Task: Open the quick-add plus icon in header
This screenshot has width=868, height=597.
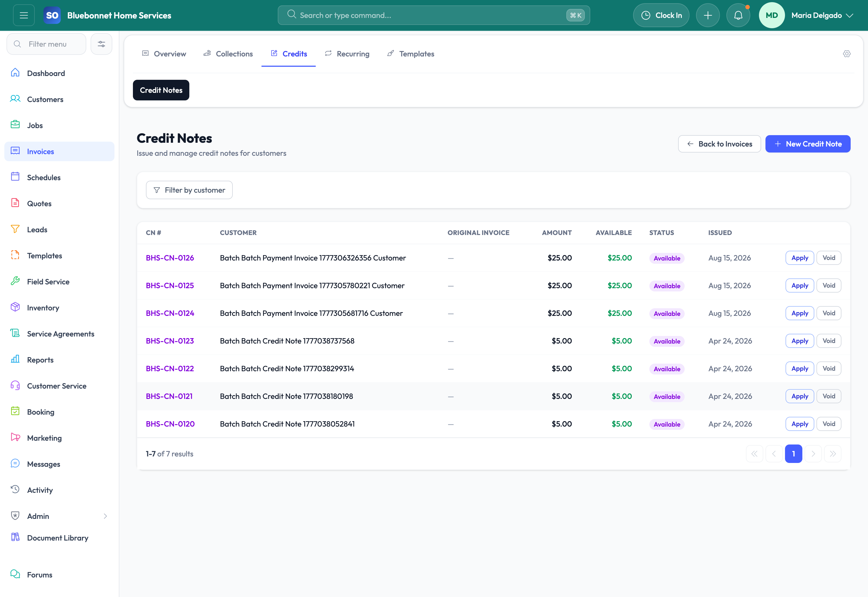Action: (708, 15)
